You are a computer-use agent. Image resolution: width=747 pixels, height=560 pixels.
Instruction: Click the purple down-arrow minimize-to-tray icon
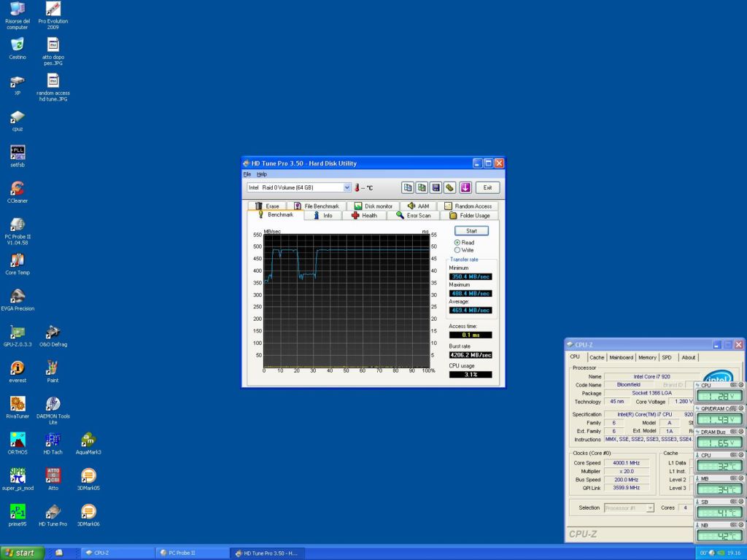(465, 187)
